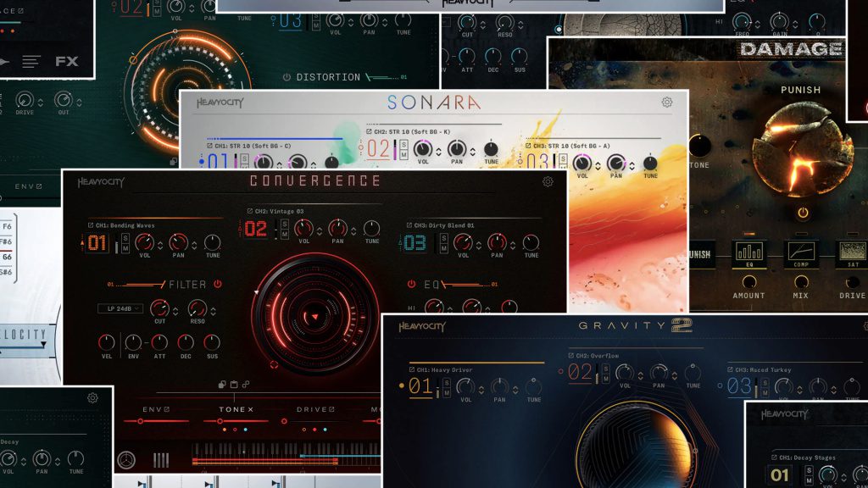Click Convergence CUT stepper arrows
This screenshot has width=868, height=488.
[175, 310]
